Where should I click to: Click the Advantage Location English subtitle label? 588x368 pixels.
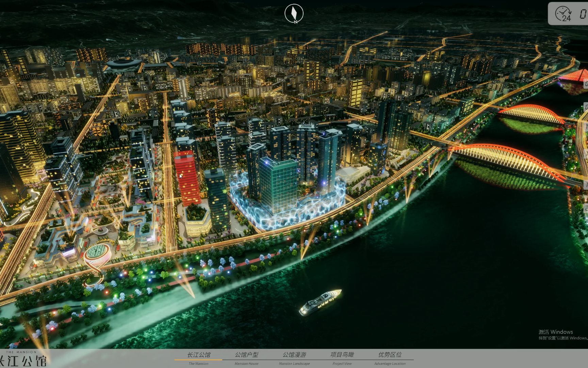pos(390,364)
